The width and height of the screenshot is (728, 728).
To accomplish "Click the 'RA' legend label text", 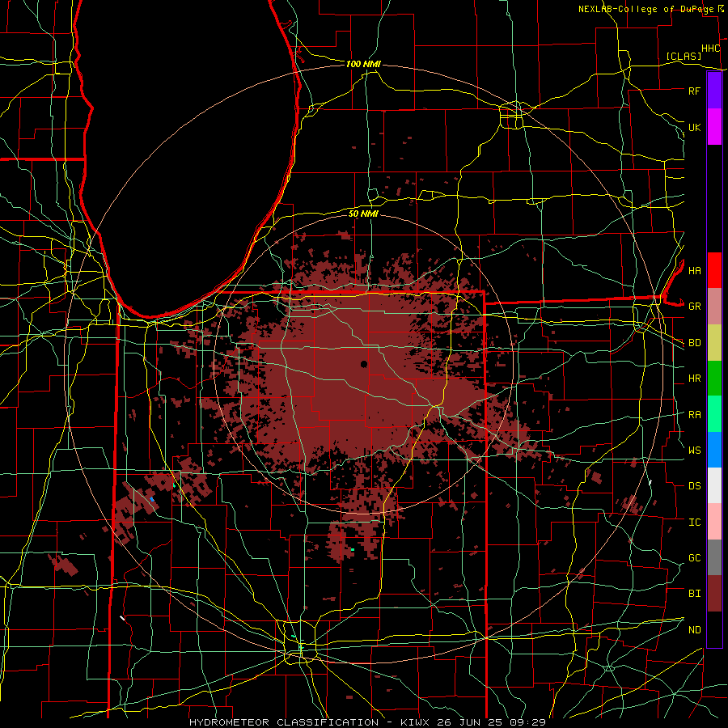I will pyautogui.click(x=694, y=415).
